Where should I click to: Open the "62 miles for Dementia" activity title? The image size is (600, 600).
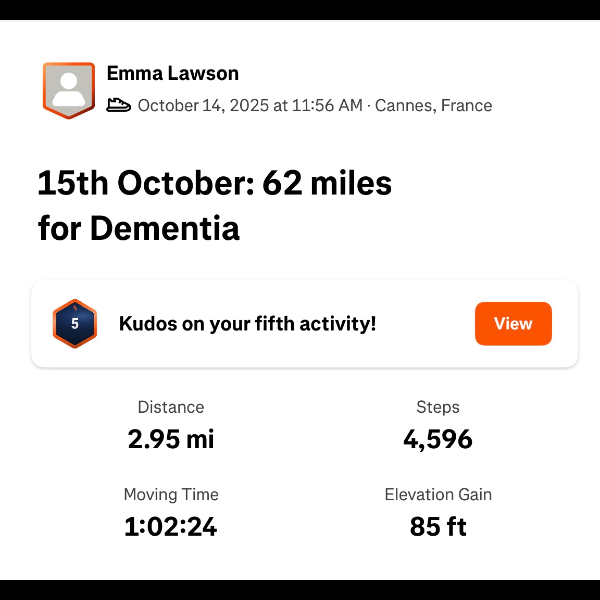click(x=214, y=206)
